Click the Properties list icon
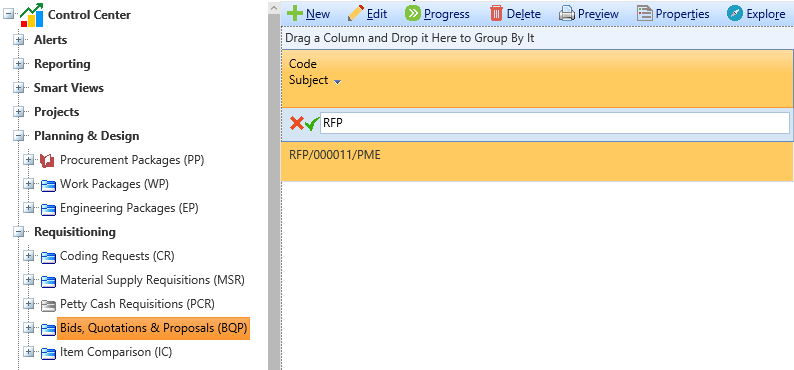Viewport: 794px width, 370px height. click(x=644, y=13)
